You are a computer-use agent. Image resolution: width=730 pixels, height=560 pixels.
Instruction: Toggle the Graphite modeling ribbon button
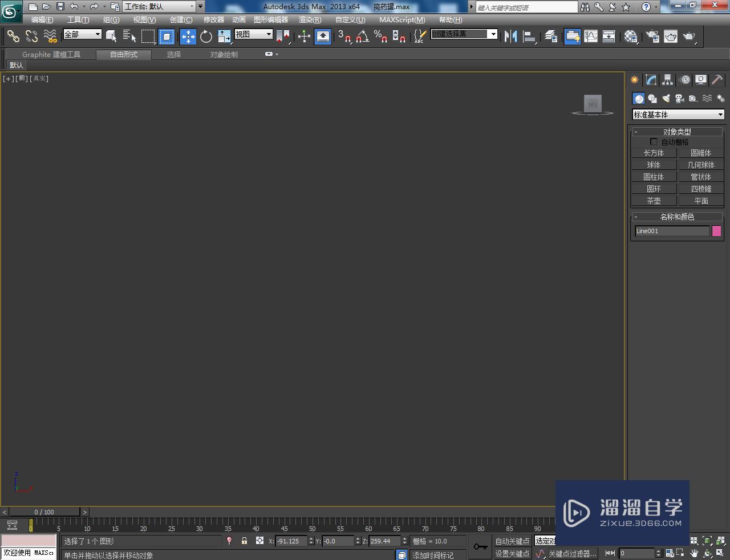pyautogui.click(x=572, y=36)
